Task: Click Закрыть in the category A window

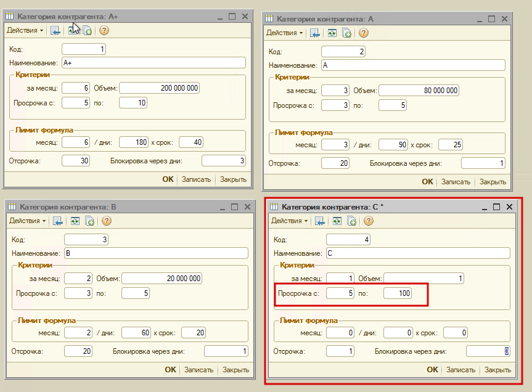Action: point(493,182)
